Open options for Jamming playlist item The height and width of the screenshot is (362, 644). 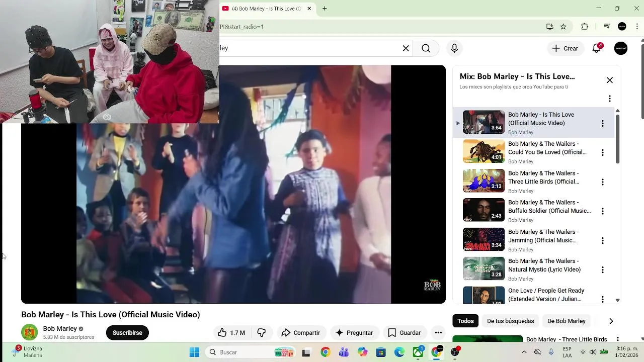(603, 240)
